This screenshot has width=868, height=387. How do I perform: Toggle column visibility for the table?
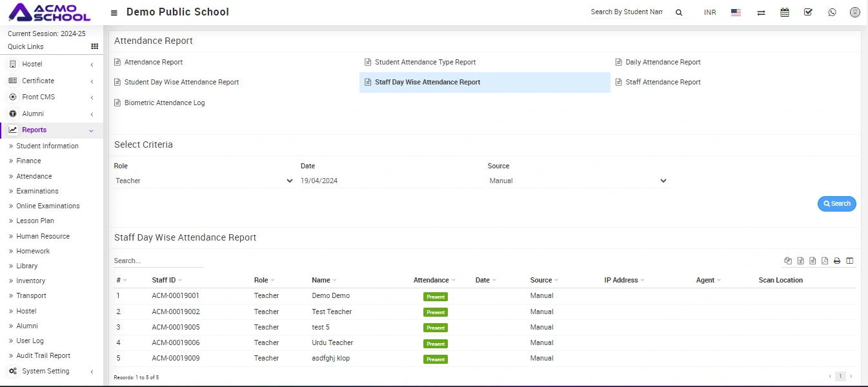[x=850, y=261]
